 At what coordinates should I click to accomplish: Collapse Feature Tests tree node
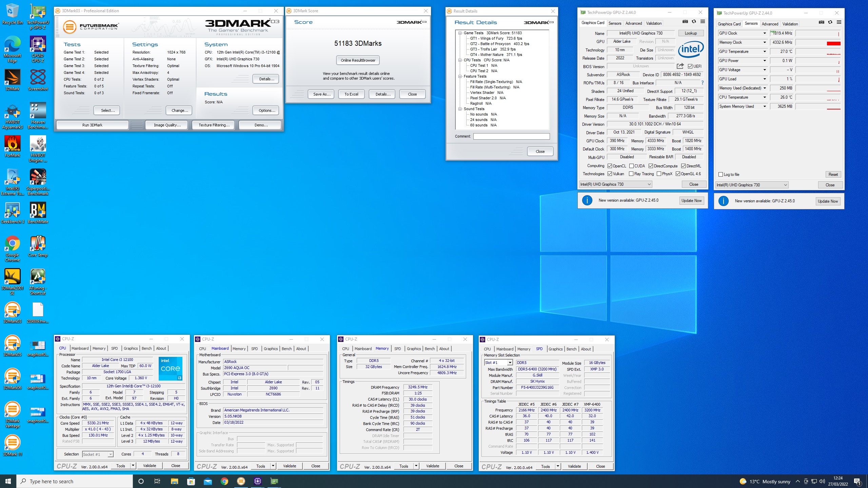coord(460,76)
